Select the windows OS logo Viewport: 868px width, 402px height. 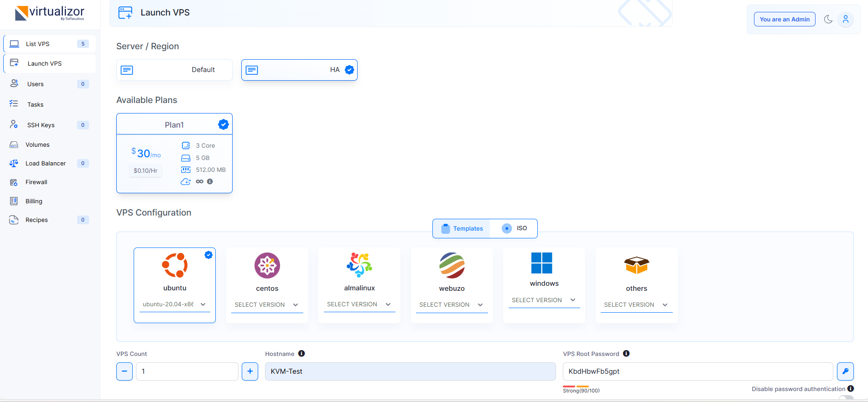(x=542, y=263)
